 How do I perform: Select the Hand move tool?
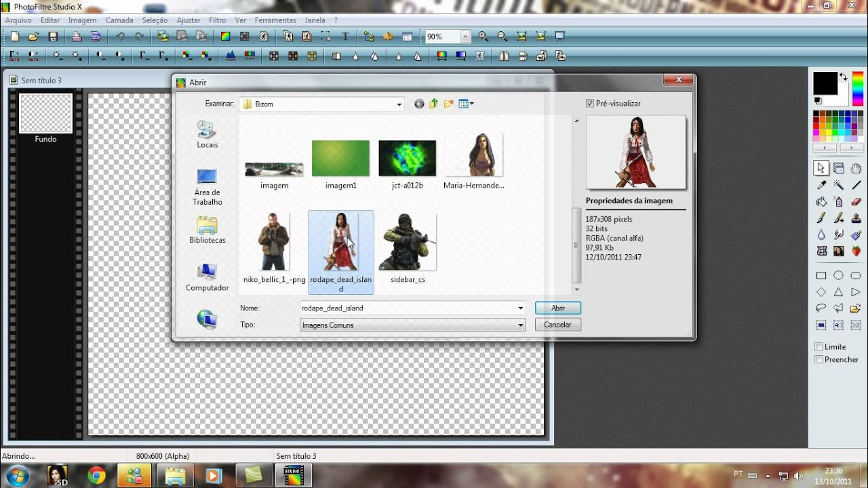click(856, 168)
